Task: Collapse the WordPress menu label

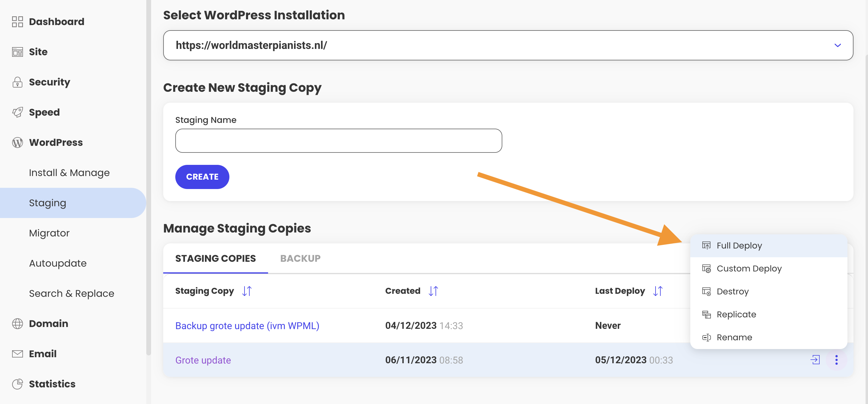Action: pyautogui.click(x=56, y=143)
